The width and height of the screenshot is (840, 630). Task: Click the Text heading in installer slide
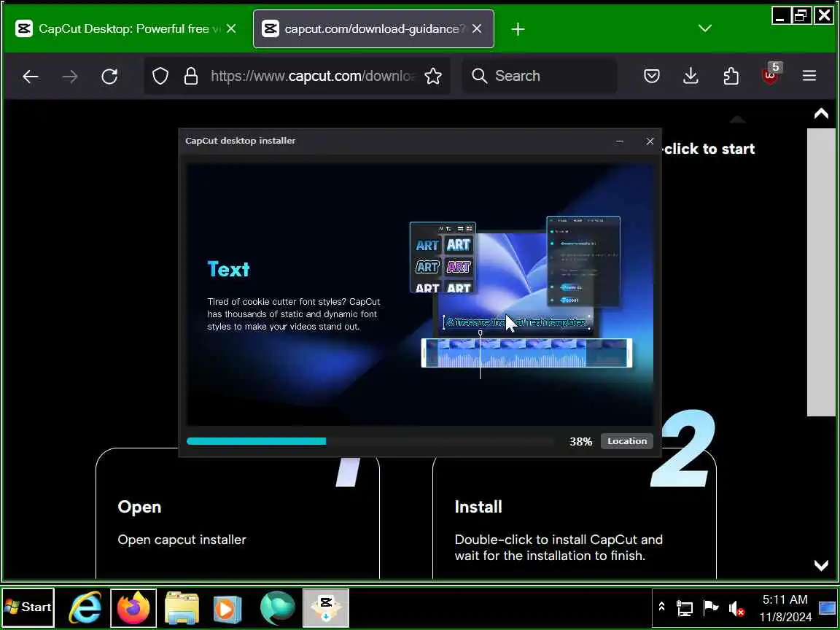(228, 269)
